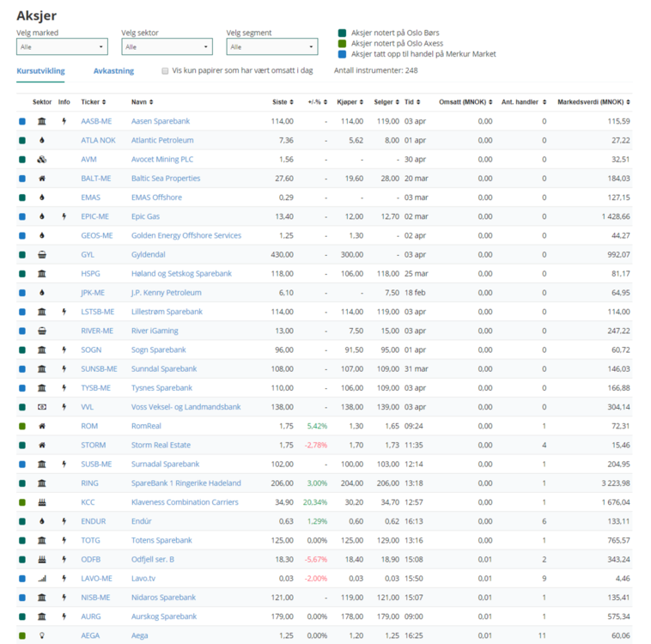Click ship icon for Klaveness Combination Carriers
651x644 pixels.
pos(42,502)
